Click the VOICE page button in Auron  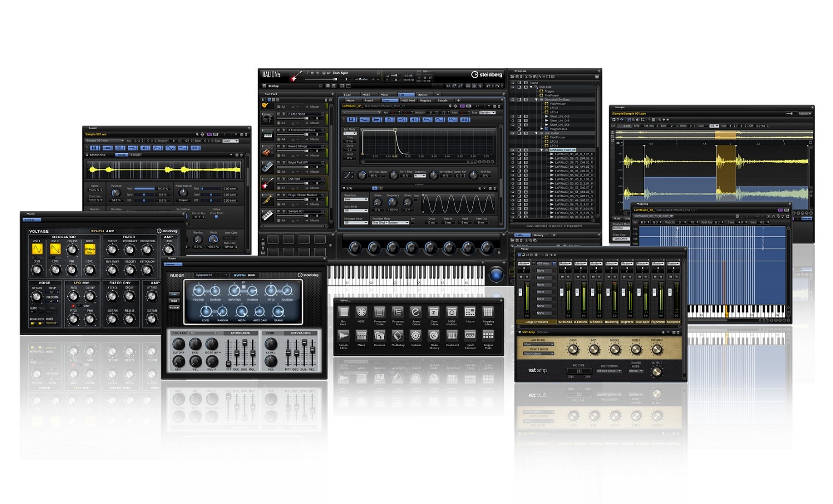point(174,307)
